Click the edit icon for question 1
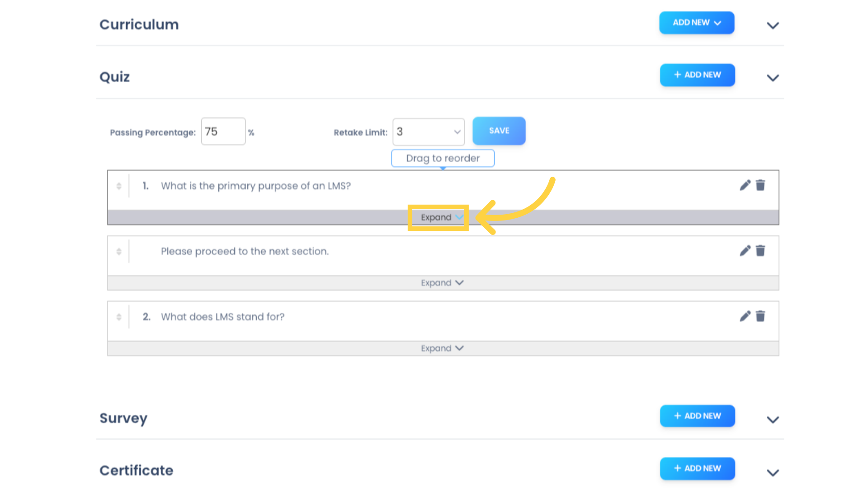868x488 pixels. [745, 185]
